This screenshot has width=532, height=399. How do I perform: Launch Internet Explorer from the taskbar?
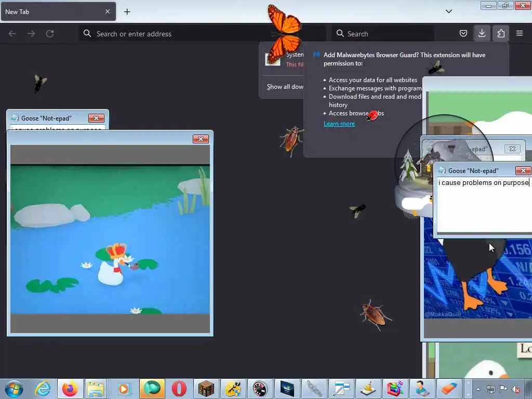[x=43, y=389]
